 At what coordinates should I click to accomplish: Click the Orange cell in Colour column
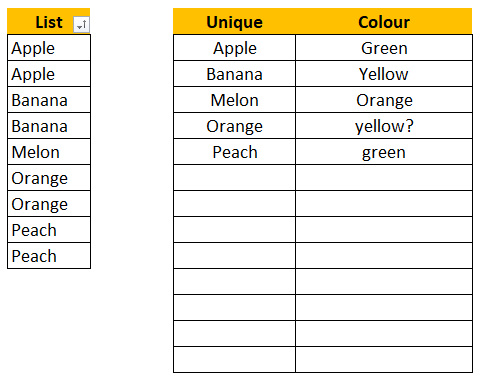pyautogui.click(x=384, y=100)
